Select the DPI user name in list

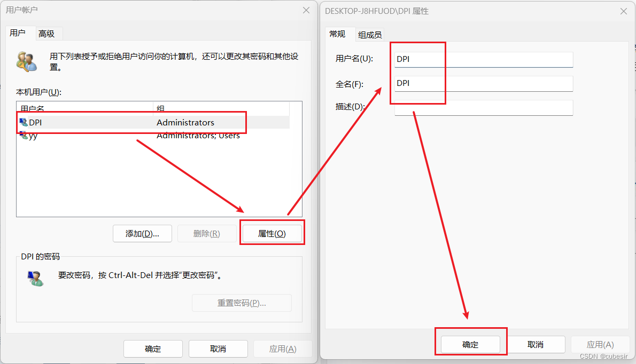pos(35,122)
